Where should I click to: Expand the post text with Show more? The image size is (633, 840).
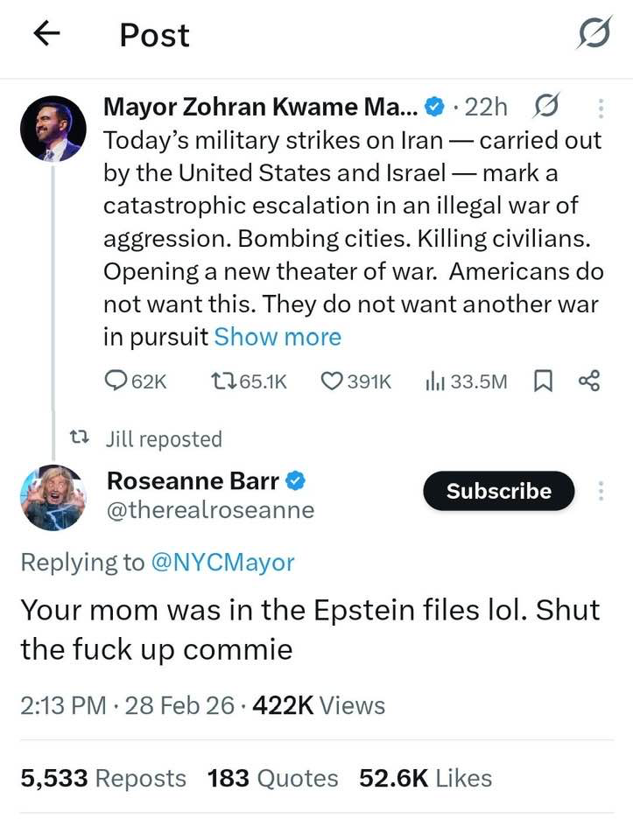pos(278,337)
